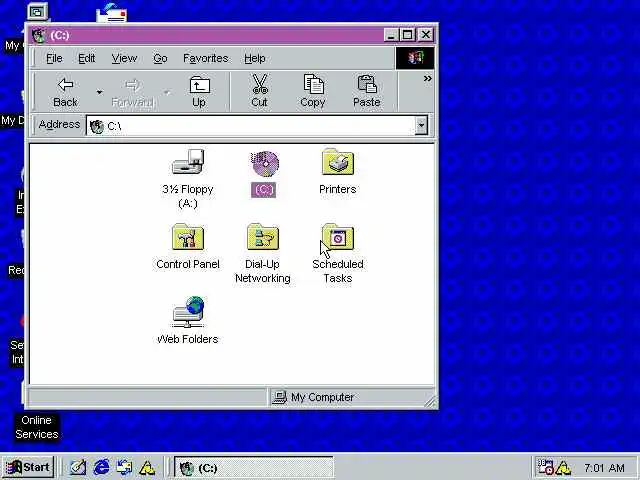
Task: Open the View menu
Action: (124, 58)
